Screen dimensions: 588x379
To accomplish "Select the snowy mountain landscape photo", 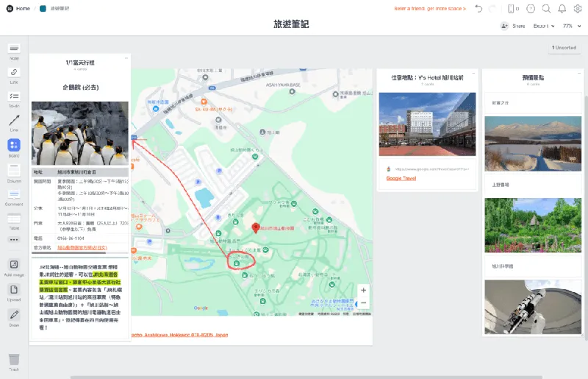I will [x=533, y=144].
